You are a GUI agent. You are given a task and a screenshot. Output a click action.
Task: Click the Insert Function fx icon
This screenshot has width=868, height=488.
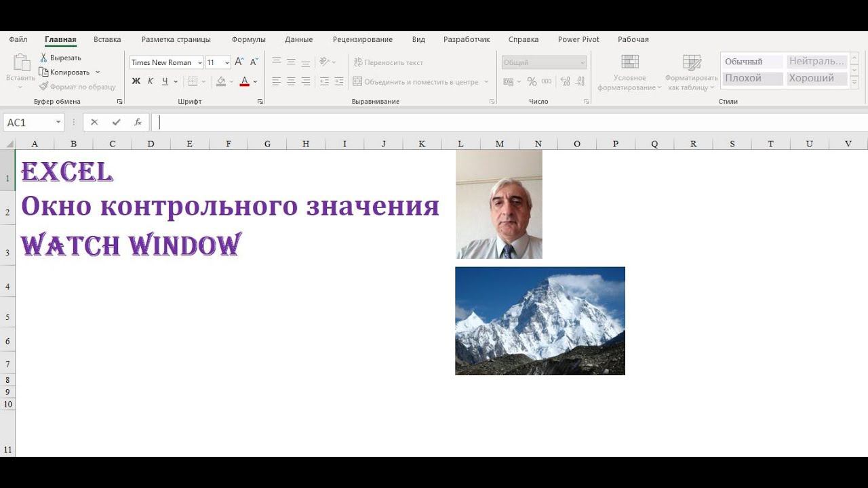coord(138,123)
